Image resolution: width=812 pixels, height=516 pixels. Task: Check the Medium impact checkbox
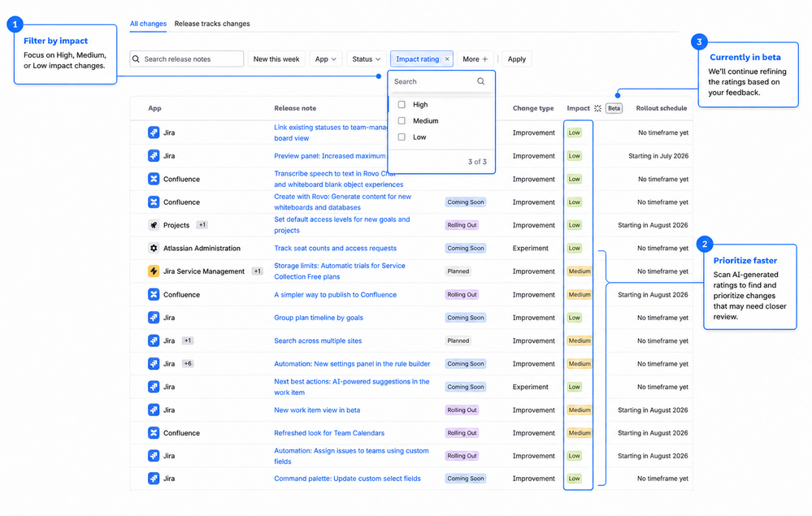point(402,120)
